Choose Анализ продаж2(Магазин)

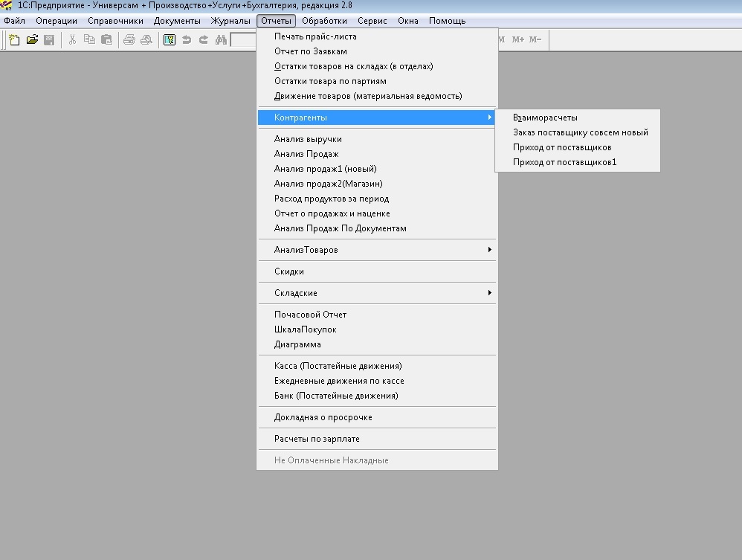click(377, 184)
